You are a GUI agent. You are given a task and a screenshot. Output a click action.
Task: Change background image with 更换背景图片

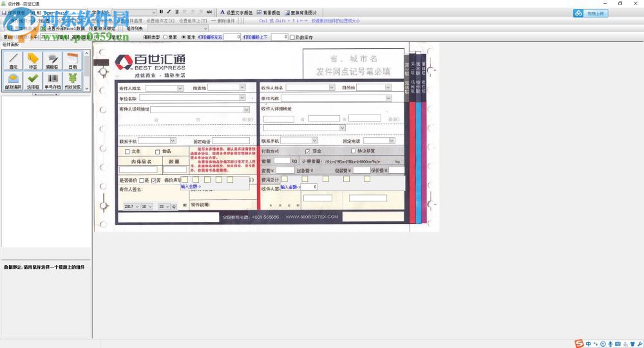301,13
